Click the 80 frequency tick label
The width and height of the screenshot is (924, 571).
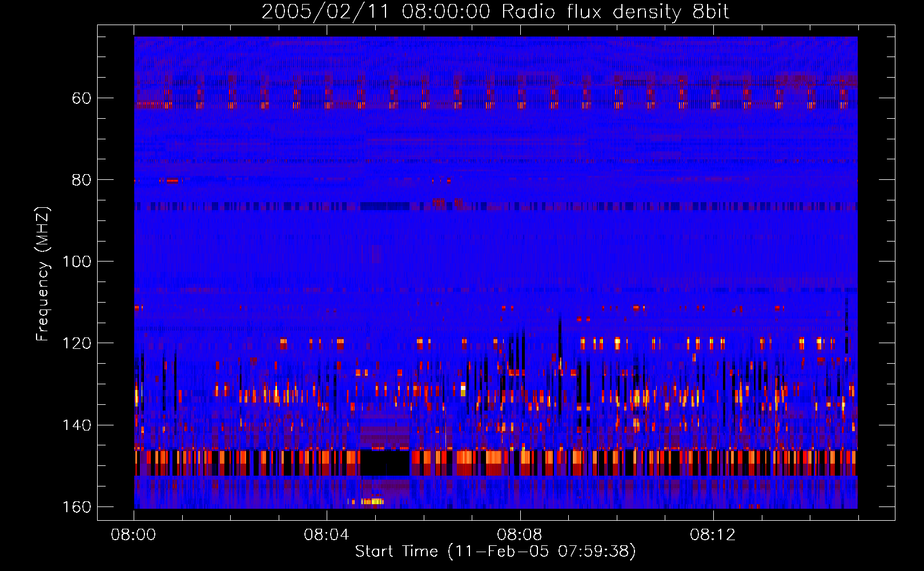[x=82, y=180]
